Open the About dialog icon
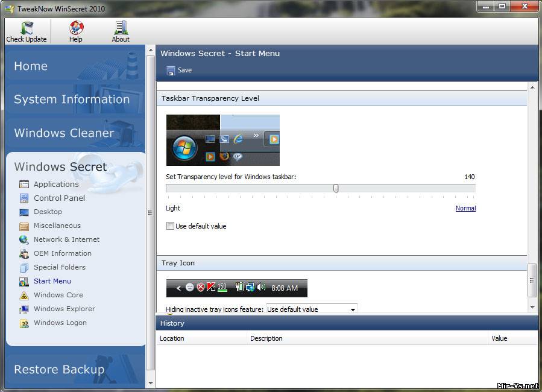The height and width of the screenshot is (392, 542). pos(121,28)
